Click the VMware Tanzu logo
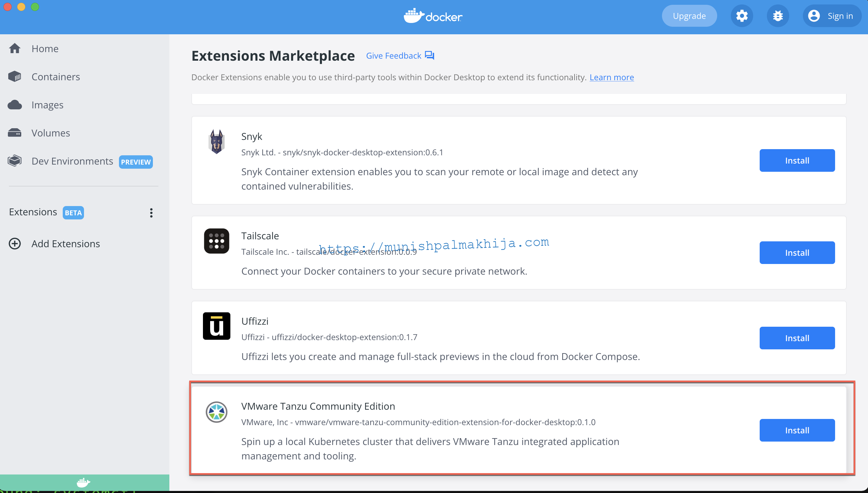The image size is (868, 493). pos(216,412)
